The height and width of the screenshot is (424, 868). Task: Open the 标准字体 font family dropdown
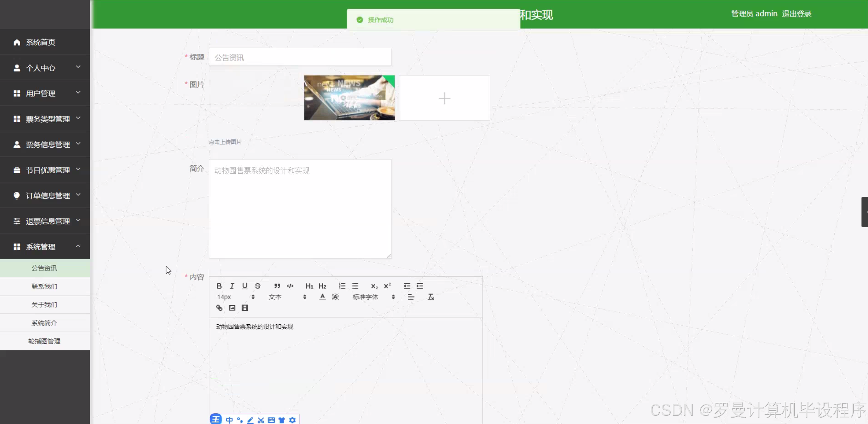click(374, 297)
